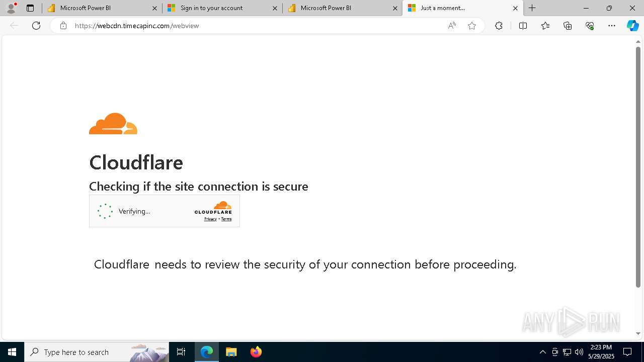Open the Privacy link in widget
Image resolution: width=644 pixels, height=362 pixels.
coord(210,219)
